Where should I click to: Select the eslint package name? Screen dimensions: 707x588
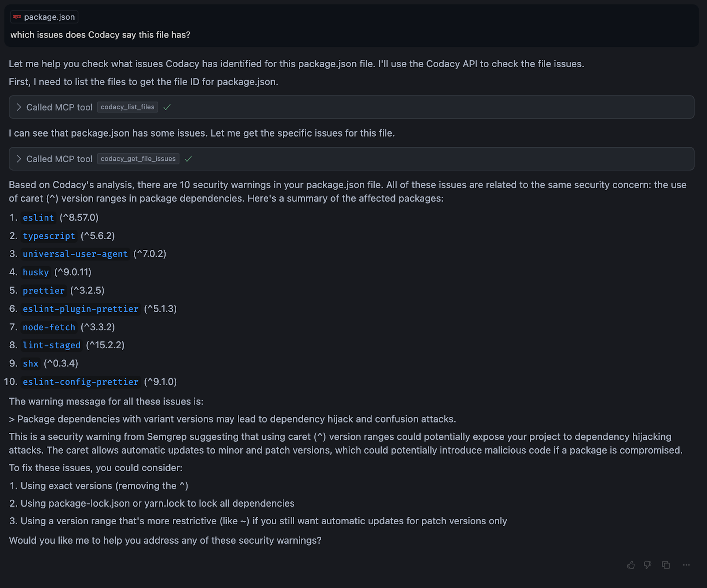pyautogui.click(x=38, y=218)
